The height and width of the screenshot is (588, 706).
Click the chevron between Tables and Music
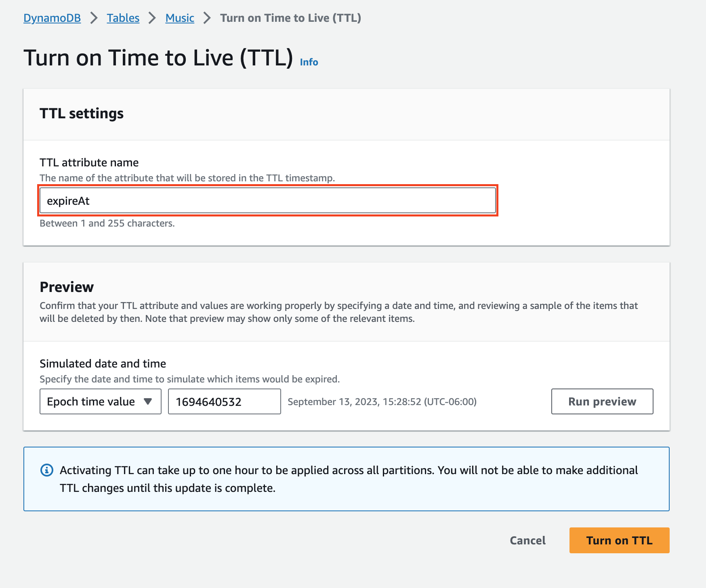(x=152, y=18)
